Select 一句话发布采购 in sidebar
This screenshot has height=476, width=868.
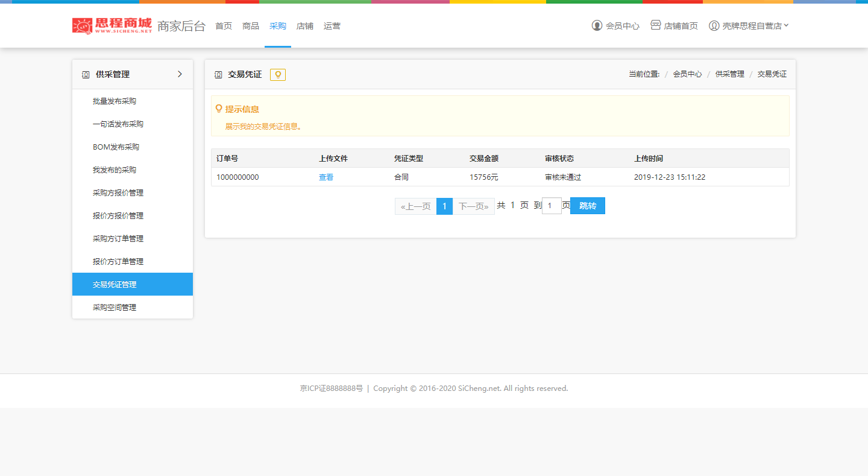(133, 124)
